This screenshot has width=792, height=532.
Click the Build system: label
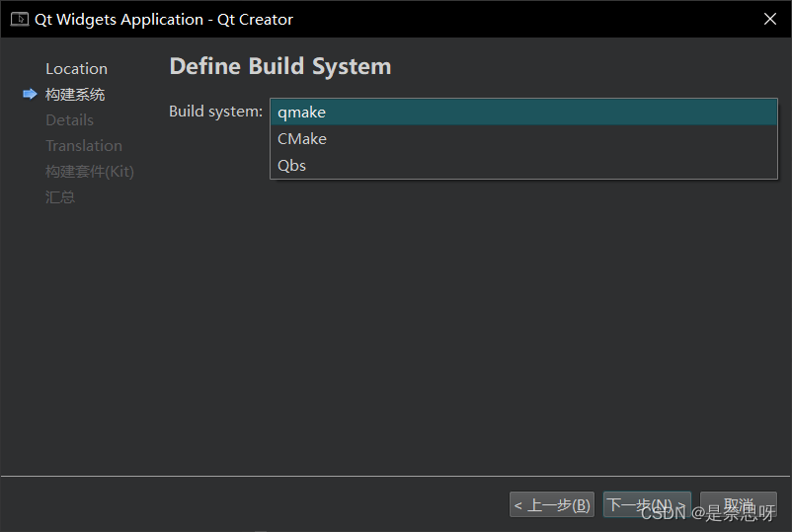[x=215, y=112]
